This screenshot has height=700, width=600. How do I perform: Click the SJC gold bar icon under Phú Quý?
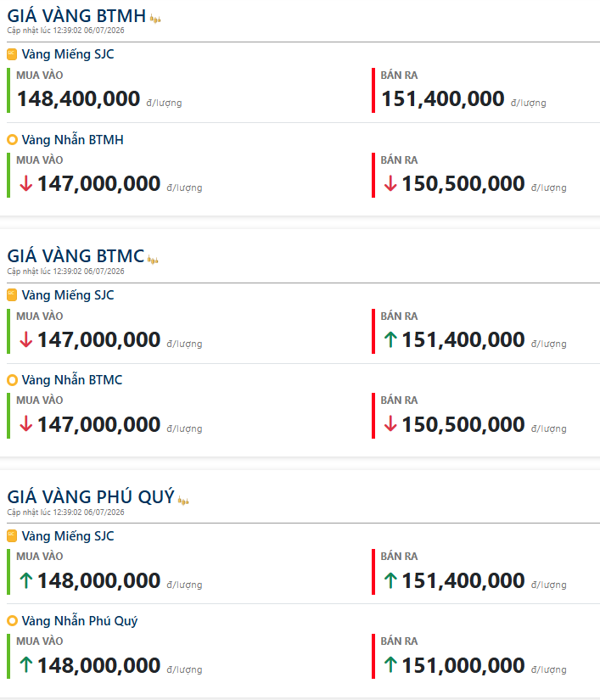pyautogui.click(x=12, y=535)
